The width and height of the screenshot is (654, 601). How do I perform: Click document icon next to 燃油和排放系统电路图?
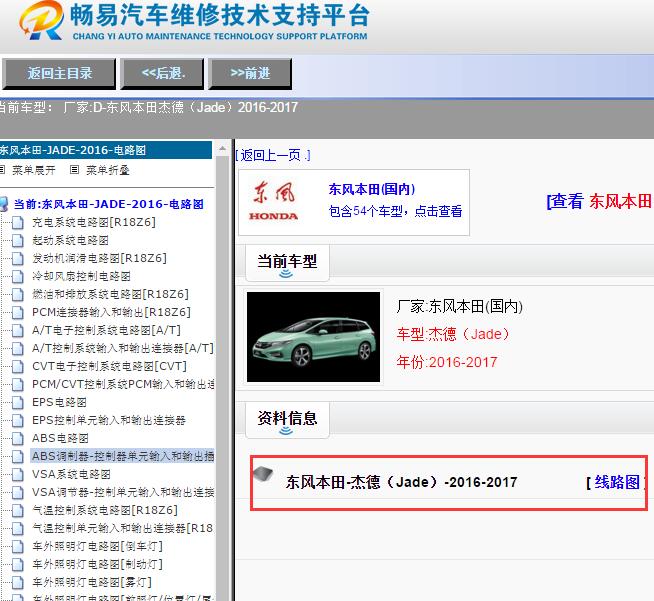tap(18, 294)
